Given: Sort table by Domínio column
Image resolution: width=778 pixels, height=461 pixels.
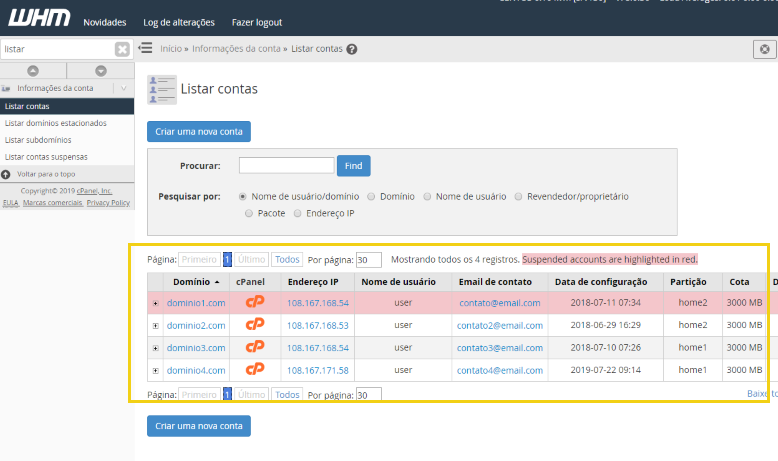Looking at the screenshot, I should click(196, 282).
